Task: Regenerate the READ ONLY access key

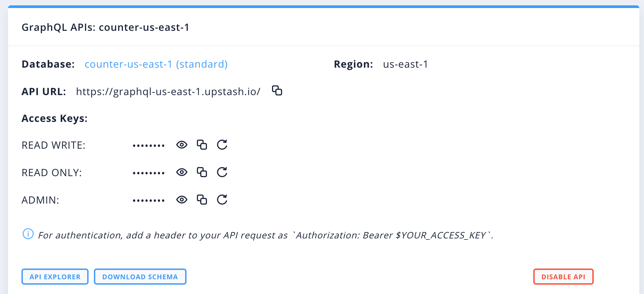Action: pos(222,172)
